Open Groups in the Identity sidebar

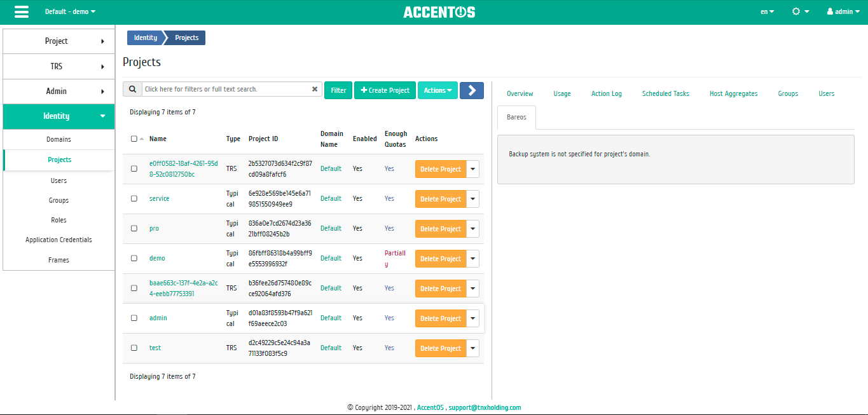click(59, 200)
